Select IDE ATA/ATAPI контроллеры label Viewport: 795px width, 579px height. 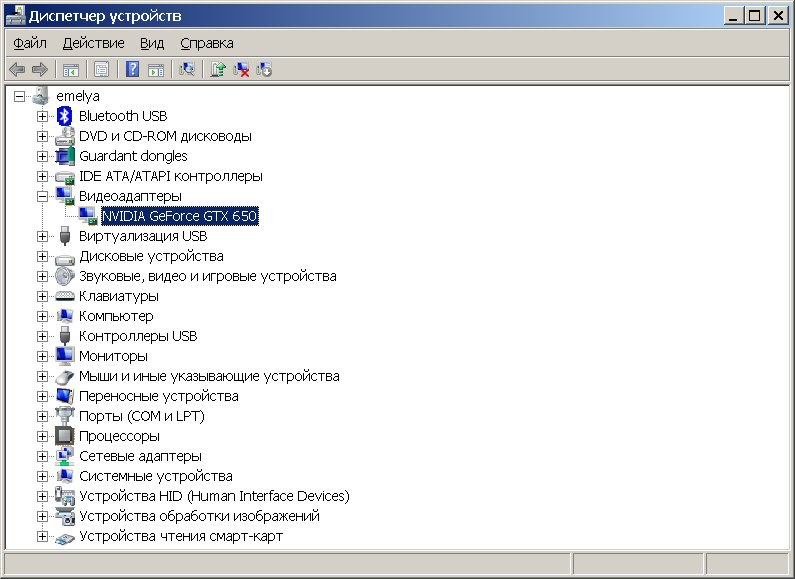(x=171, y=176)
